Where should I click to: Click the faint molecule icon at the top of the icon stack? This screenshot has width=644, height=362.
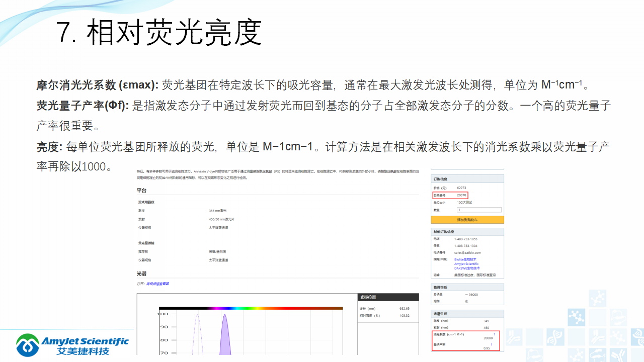coord(598,298)
